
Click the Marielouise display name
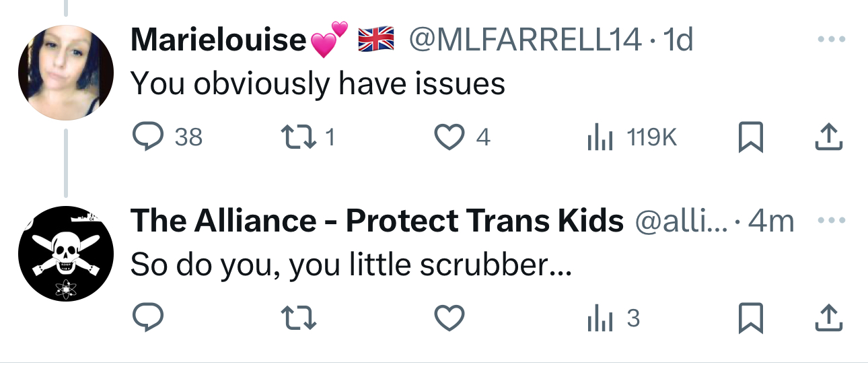click(219, 40)
